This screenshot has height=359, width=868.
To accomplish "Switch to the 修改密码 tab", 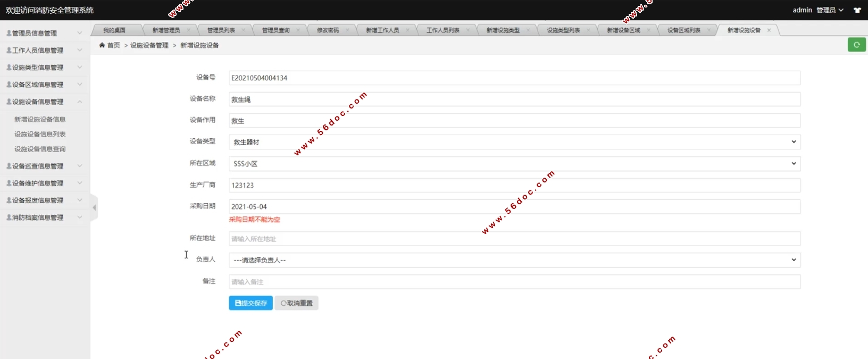I will pyautogui.click(x=328, y=30).
